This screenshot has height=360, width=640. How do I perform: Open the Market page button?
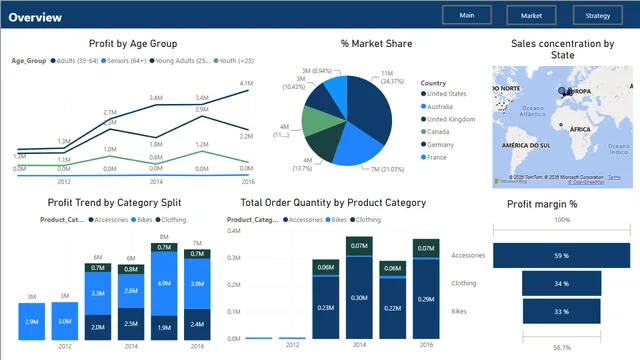(x=531, y=16)
